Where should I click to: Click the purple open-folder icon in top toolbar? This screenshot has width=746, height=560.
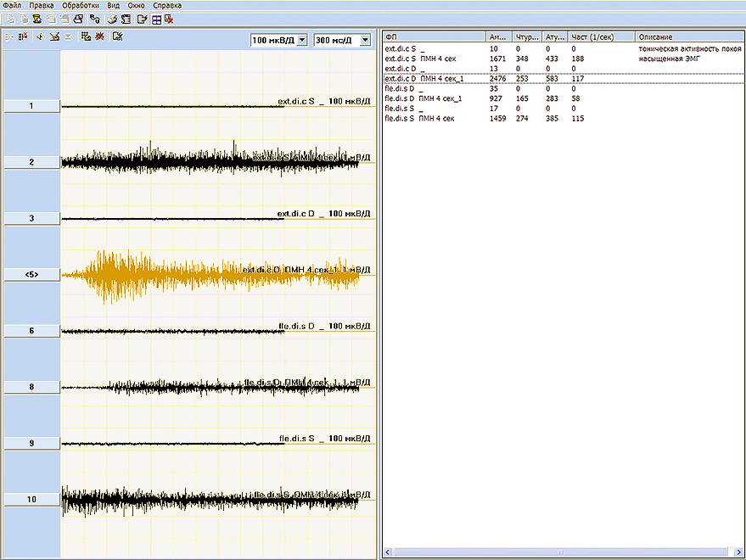click(x=78, y=20)
